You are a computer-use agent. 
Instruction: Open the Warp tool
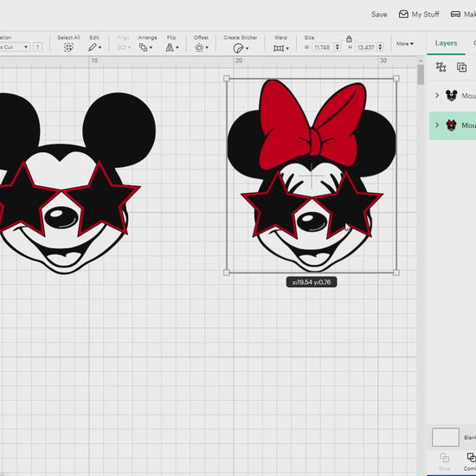coord(280,48)
